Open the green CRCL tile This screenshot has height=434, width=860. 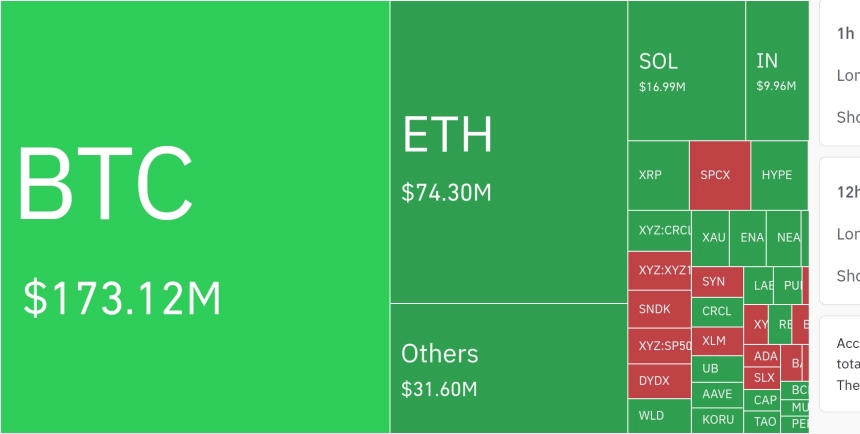click(x=717, y=312)
